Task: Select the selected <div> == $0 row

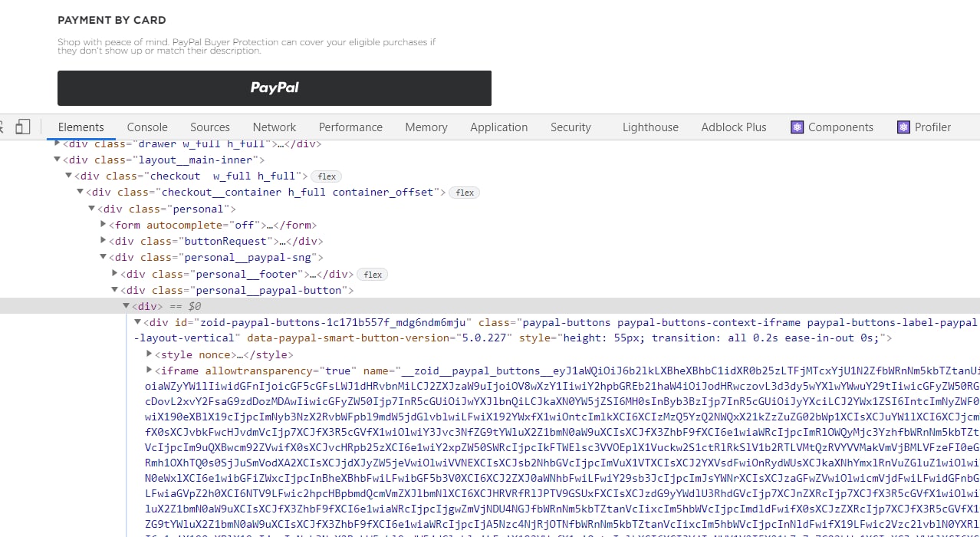Action: pyautogui.click(x=490, y=306)
